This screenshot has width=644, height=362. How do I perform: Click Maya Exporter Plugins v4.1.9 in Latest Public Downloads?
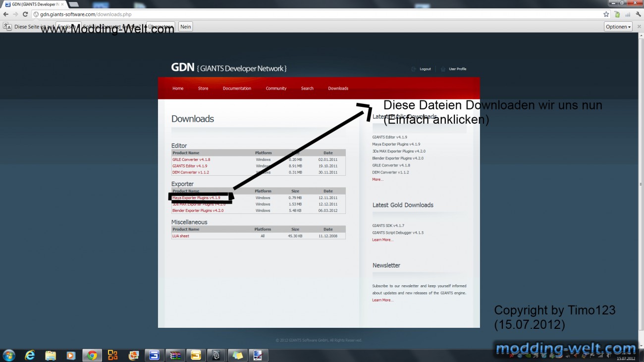[396, 144]
